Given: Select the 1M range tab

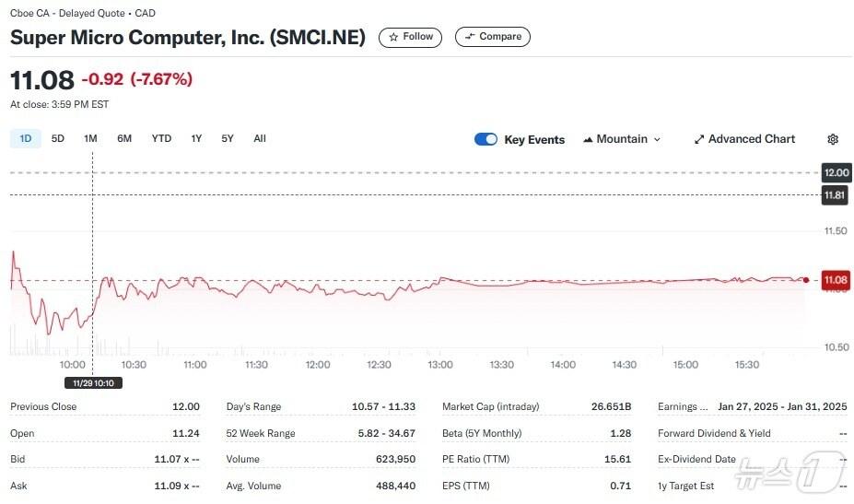Looking at the screenshot, I should (90, 138).
